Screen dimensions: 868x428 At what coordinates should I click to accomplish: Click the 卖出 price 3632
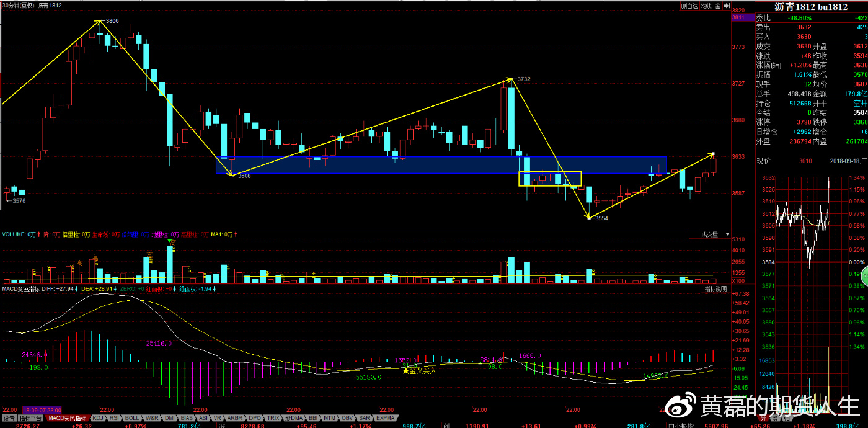pos(804,27)
